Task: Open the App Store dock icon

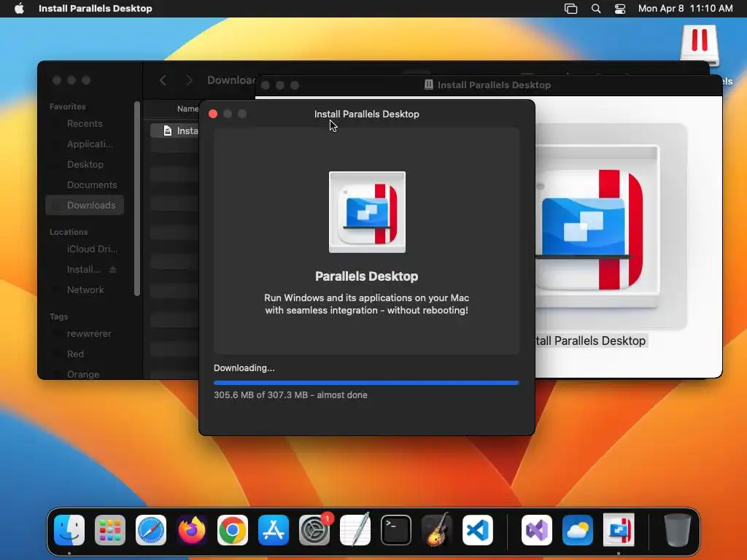Action: 274,530
